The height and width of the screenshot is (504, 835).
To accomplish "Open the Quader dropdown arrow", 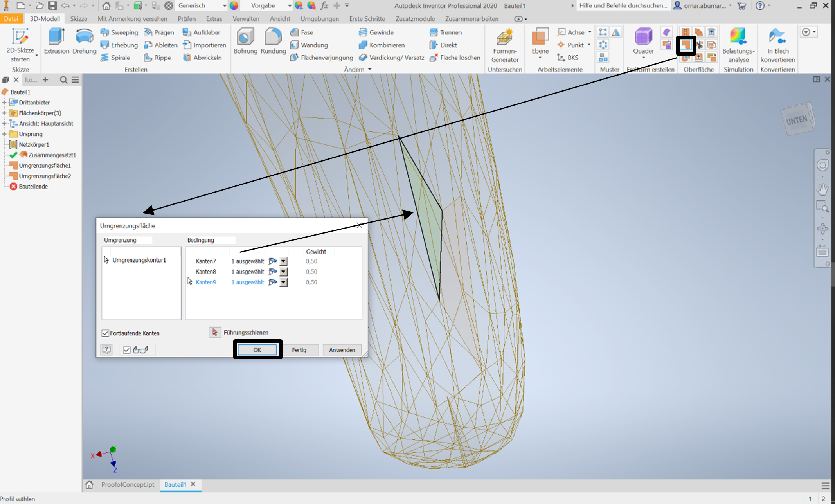I will coord(643,57).
